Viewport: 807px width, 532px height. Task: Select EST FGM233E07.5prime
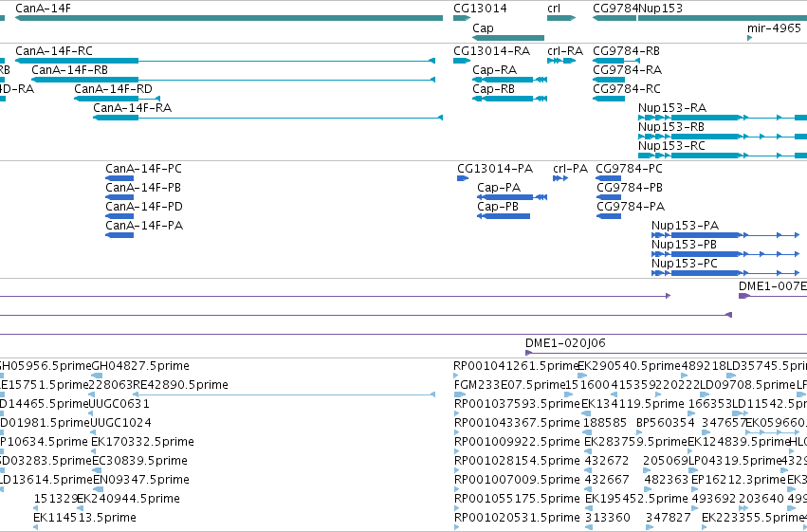coord(460,394)
